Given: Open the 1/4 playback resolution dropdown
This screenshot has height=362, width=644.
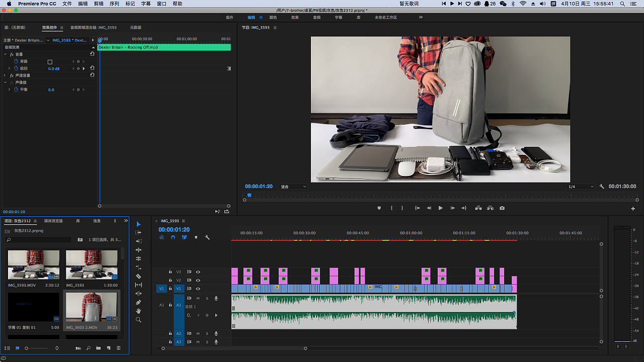Looking at the screenshot, I should [581, 187].
